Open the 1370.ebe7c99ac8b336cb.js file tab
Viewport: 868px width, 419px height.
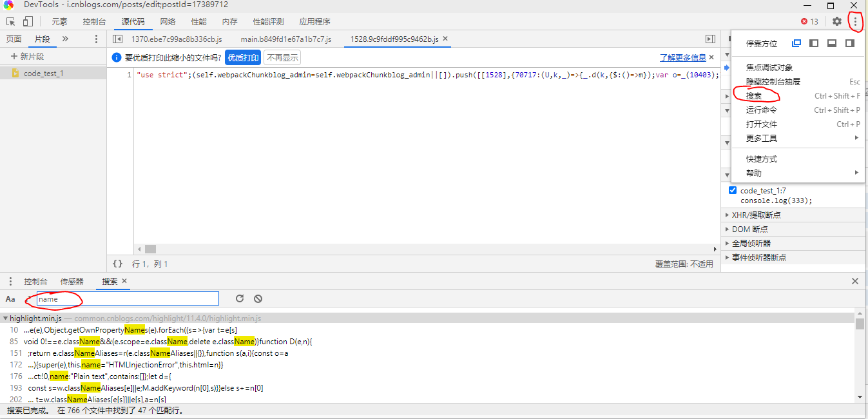click(177, 39)
